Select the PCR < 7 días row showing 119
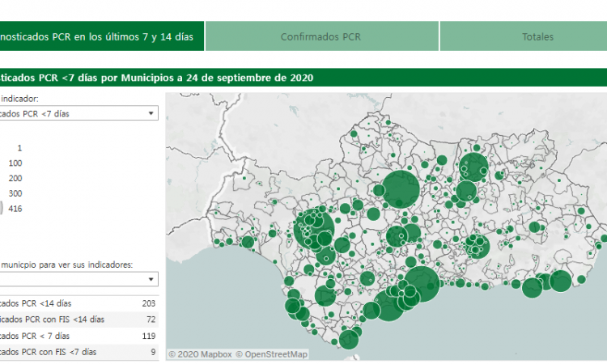This screenshot has width=607, height=364. tap(79, 336)
